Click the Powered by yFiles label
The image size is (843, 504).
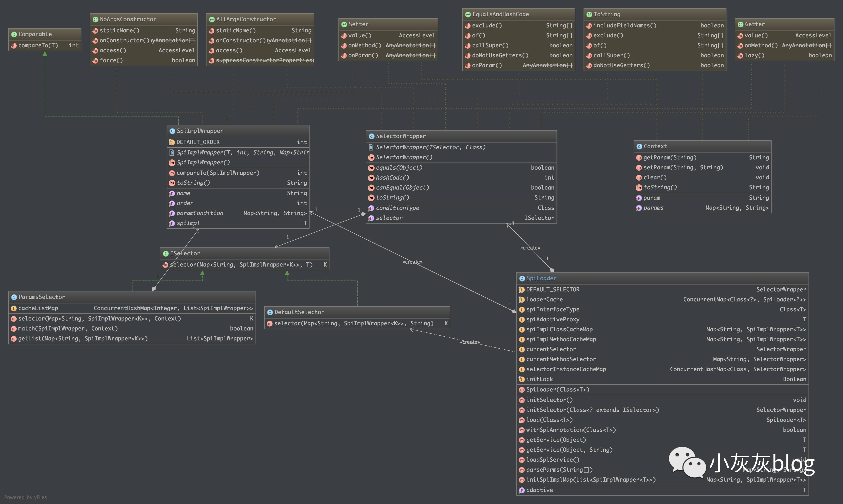point(26,498)
